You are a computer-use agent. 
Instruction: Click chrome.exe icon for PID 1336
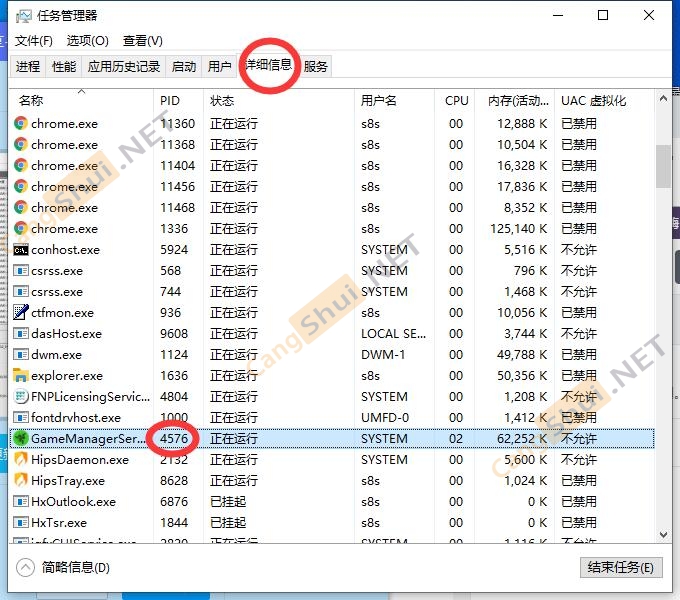point(21,228)
